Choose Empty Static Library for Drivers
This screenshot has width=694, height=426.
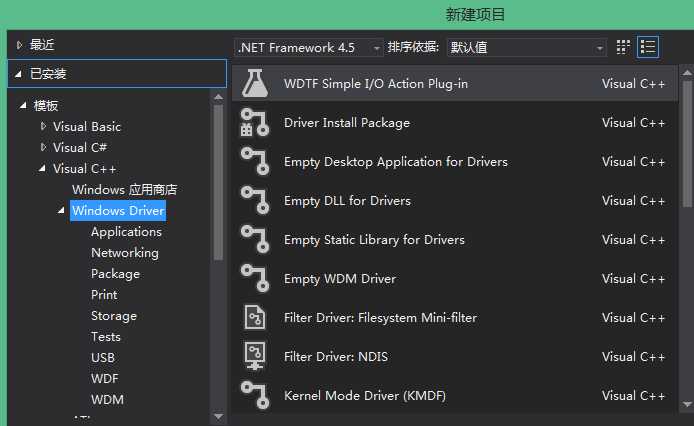(455, 240)
